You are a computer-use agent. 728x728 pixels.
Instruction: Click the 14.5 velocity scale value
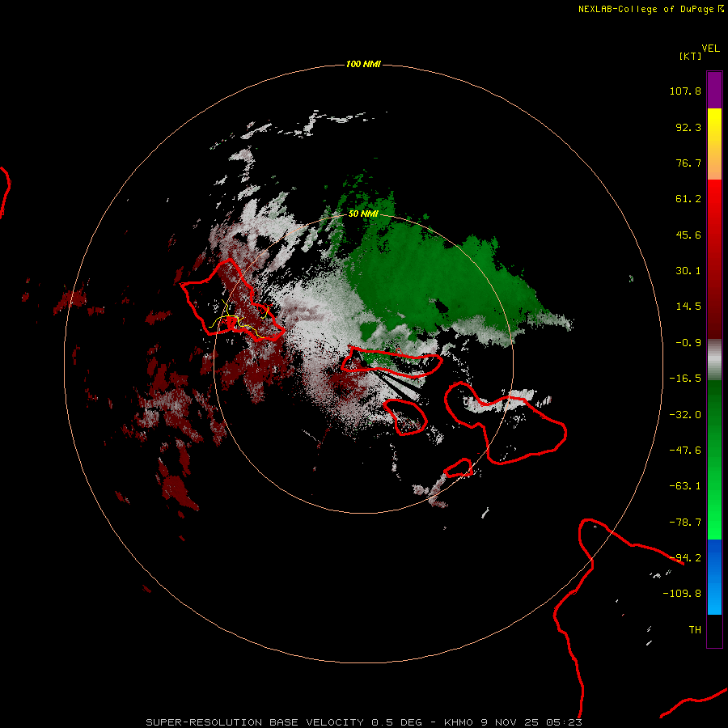(x=688, y=307)
